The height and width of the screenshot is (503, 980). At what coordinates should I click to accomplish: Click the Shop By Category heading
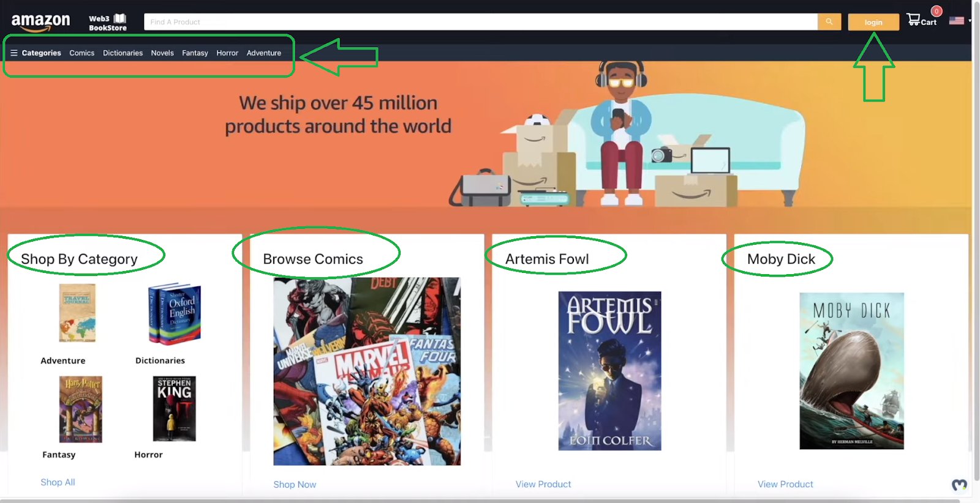79,259
